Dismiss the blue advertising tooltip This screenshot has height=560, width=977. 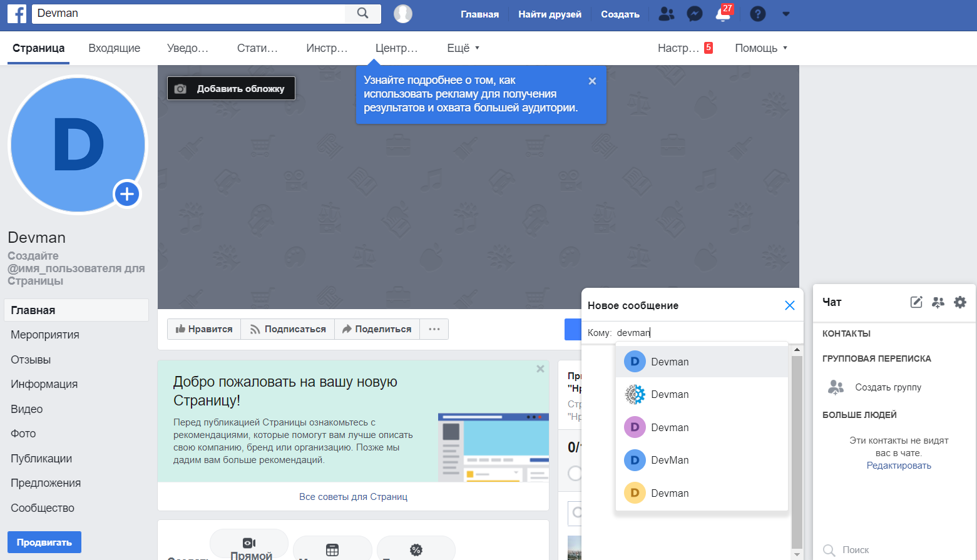coord(592,81)
